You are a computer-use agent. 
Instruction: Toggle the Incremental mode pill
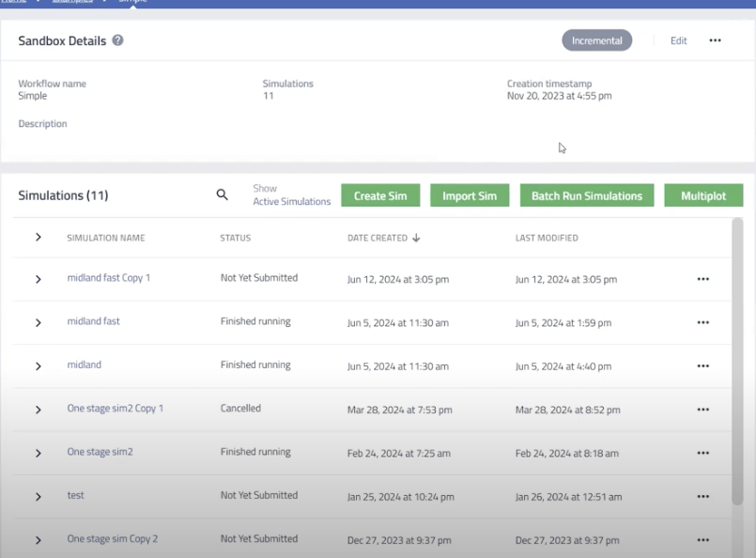596,40
